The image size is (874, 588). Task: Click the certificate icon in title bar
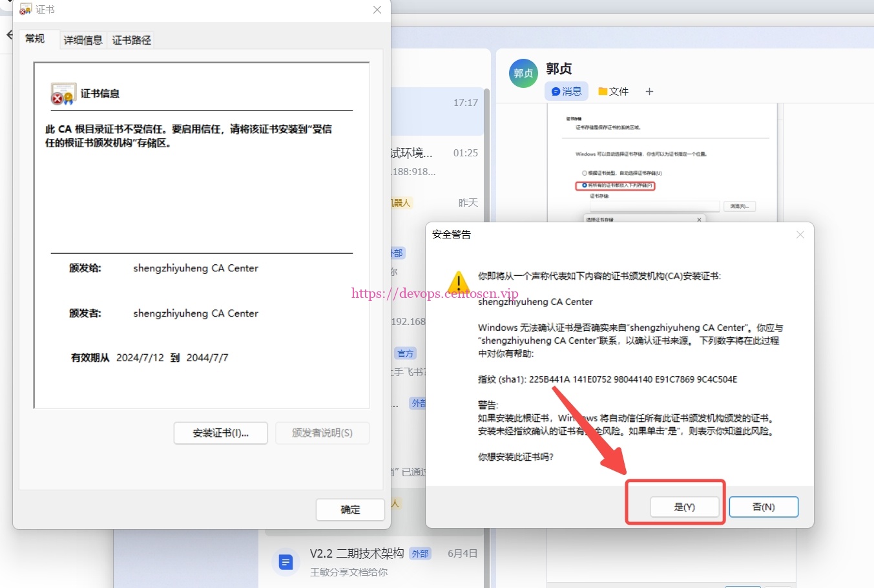[x=25, y=10]
